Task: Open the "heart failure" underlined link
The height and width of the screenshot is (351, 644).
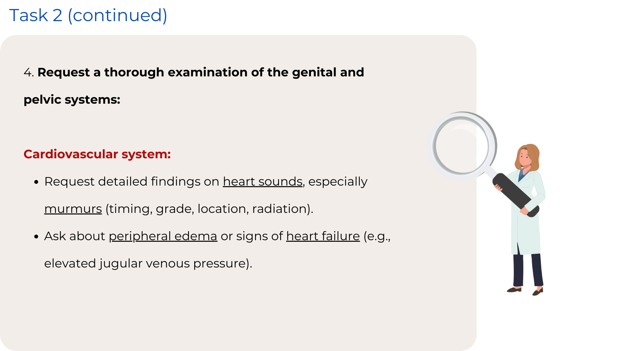Action: pos(323,236)
